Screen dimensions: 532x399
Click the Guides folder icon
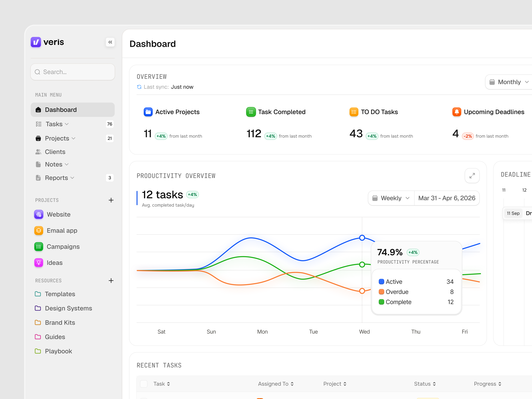pos(38,337)
